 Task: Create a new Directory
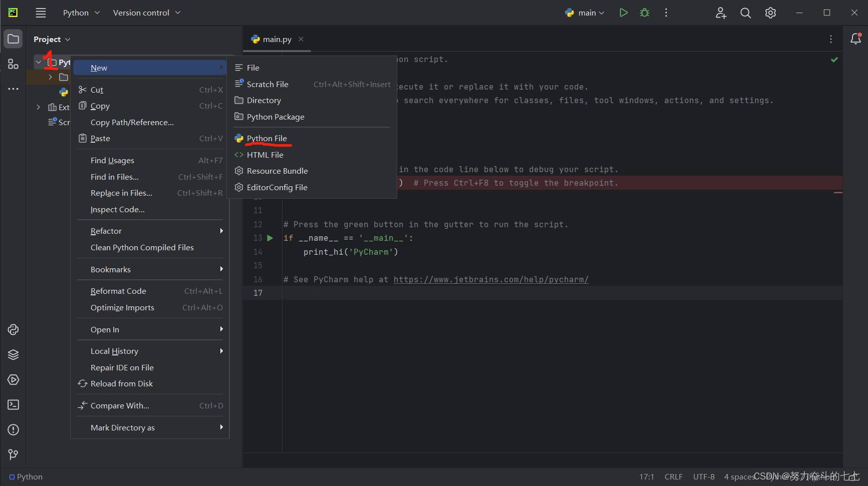[x=312, y=100]
